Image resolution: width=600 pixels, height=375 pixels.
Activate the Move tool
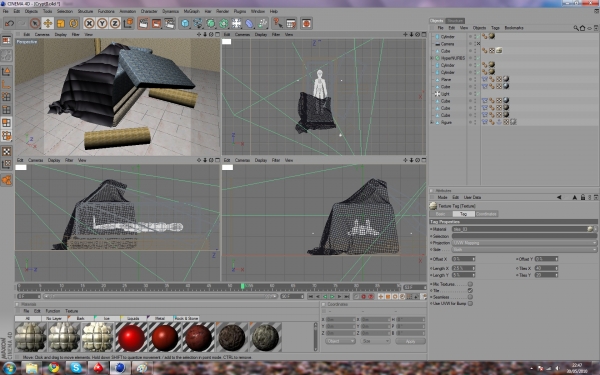(48, 23)
